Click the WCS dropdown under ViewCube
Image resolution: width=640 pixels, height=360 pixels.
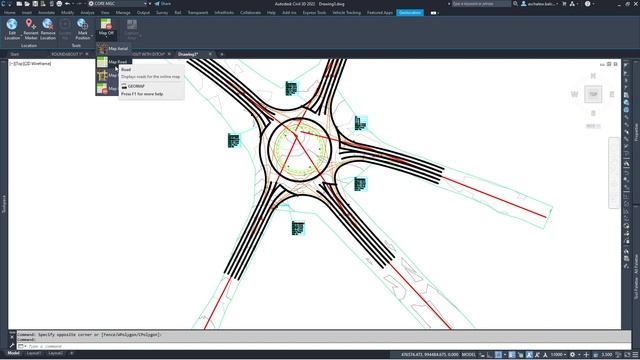pyautogui.click(x=593, y=126)
